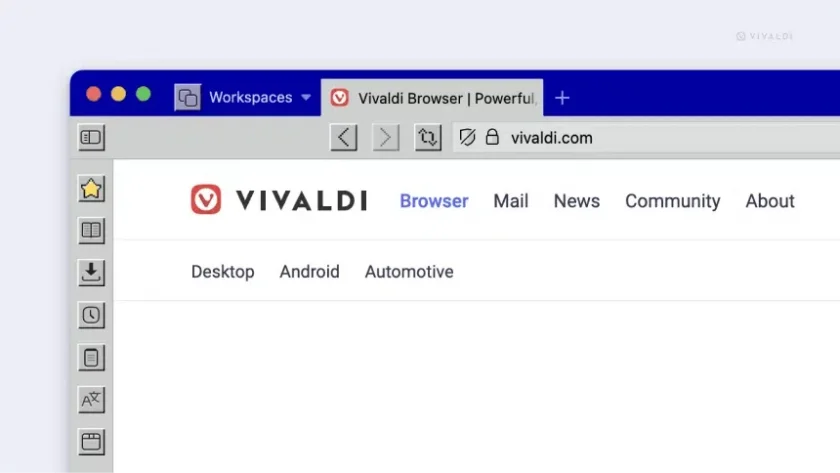
Task: Open the Bookmarks panel star icon
Action: 91,189
